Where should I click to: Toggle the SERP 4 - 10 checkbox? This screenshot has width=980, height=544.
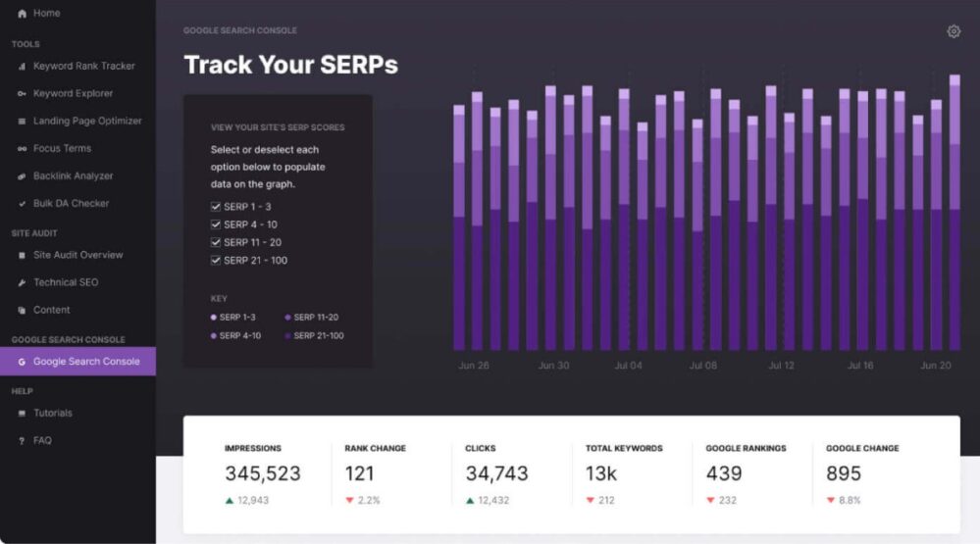pos(216,224)
